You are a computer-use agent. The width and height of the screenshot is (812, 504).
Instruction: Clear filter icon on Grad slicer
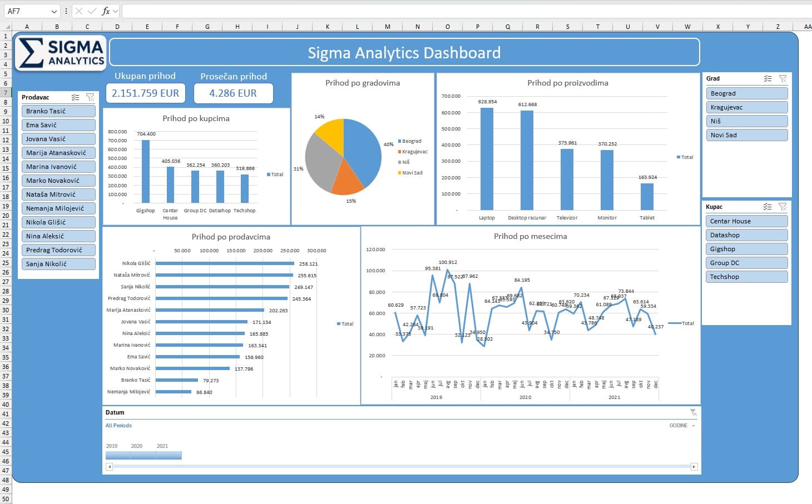pos(783,78)
